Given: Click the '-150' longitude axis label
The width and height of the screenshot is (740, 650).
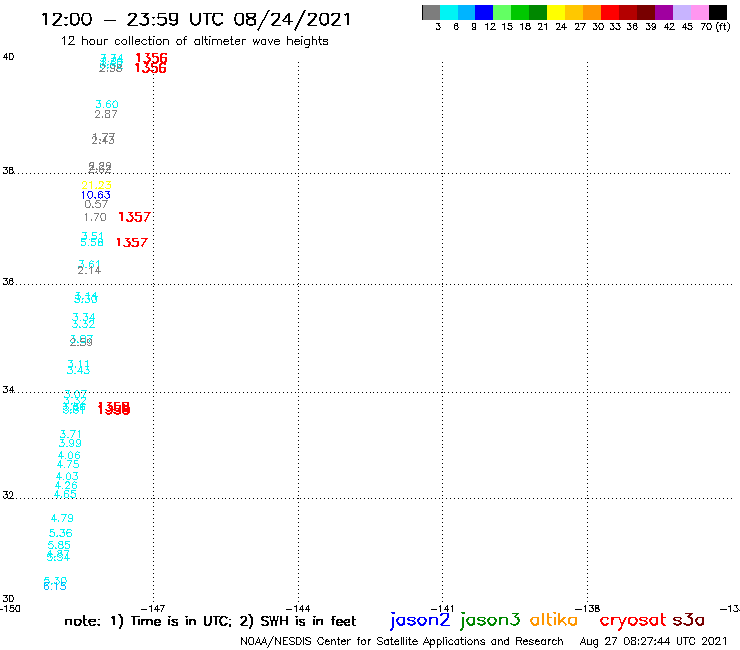Looking at the screenshot, I should tap(10, 609).
